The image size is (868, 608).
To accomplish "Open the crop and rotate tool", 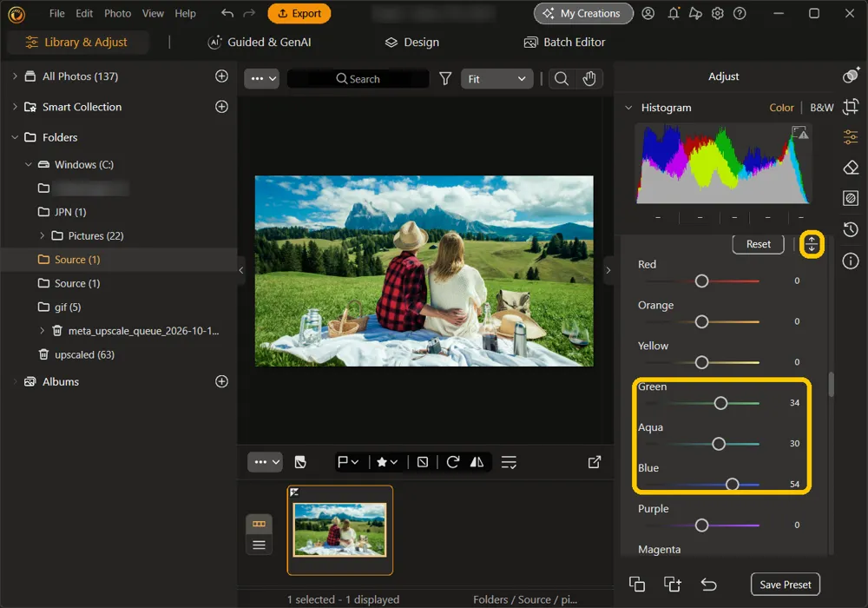I will click(x=851, y=106).
